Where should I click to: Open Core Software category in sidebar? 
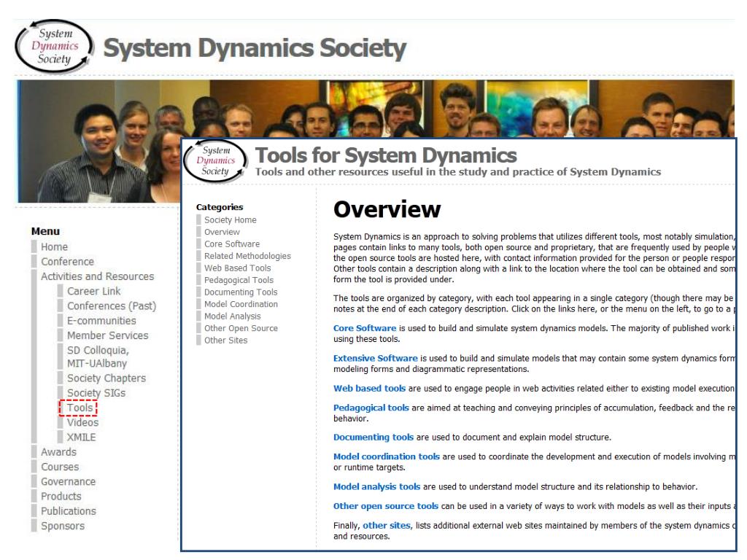click(232, 244)
